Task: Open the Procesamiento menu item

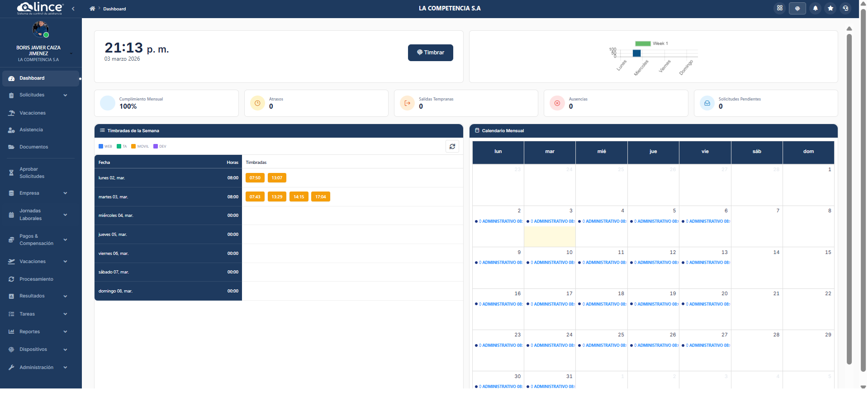Action: click(41, 279)
